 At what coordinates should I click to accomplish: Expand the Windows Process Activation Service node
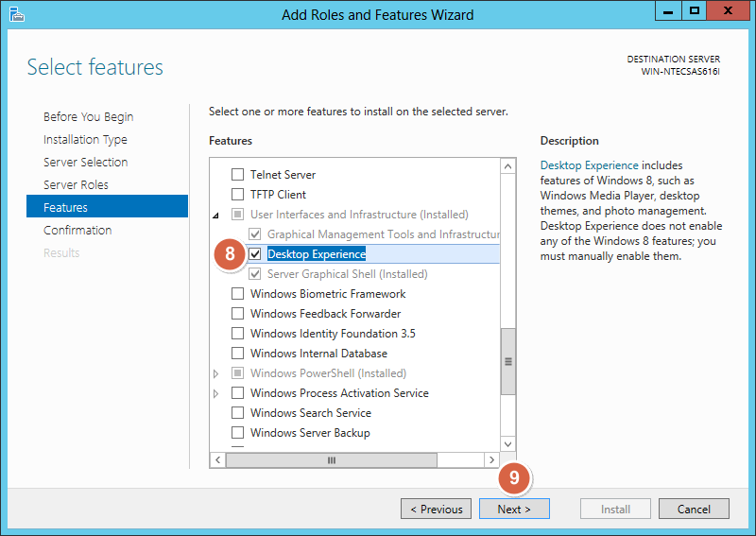point(215,393)
